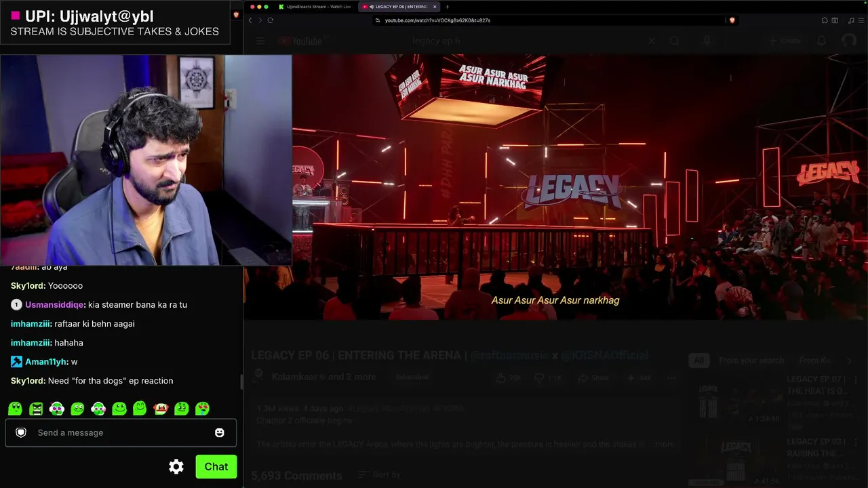Viewport: 868px width, 488px height.
Task: Open chat settings gear
Action: tap(176, 466)
